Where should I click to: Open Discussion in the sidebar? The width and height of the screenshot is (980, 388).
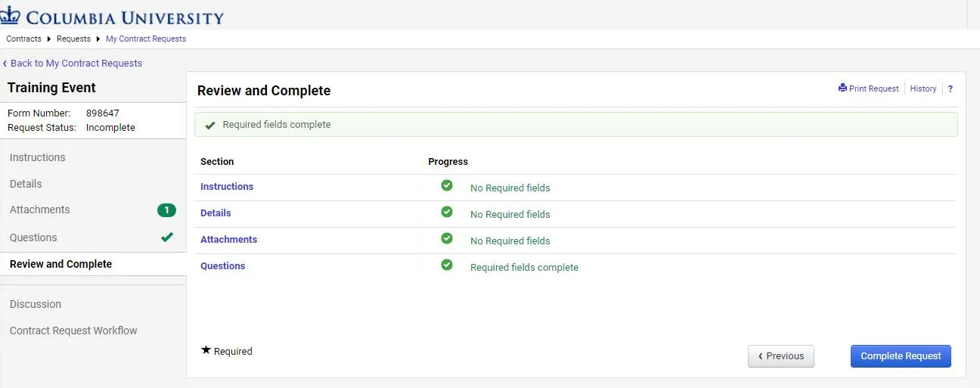click(x=36, y=304)
